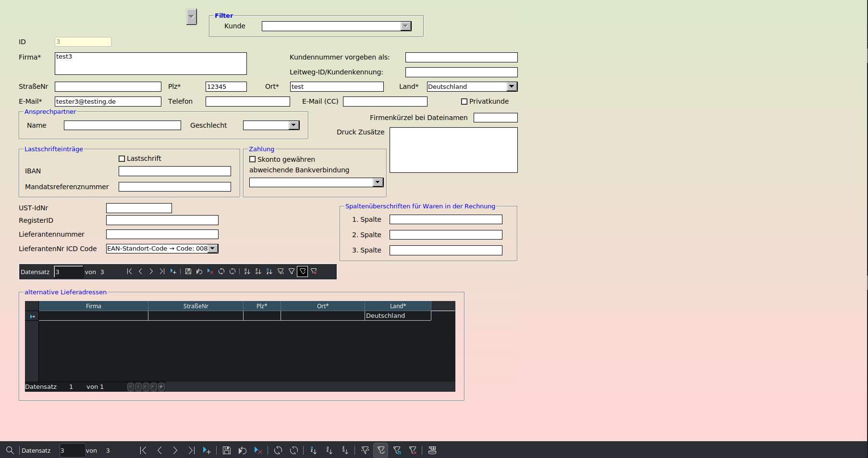Jump to first record in bottom toolbar
The height and width of the screenshot is (458, 868).
point(143,450)
